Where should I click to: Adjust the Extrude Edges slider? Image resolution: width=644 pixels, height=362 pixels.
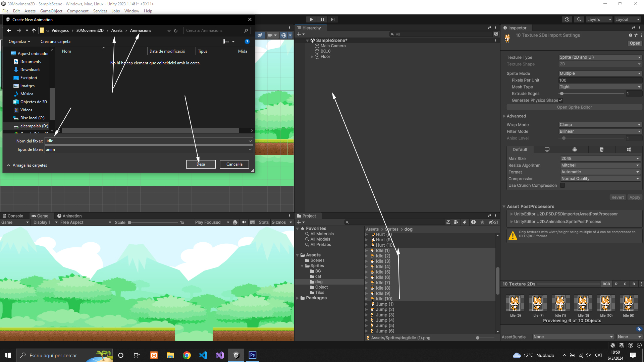pyautogui.click(x=562, y=94)
